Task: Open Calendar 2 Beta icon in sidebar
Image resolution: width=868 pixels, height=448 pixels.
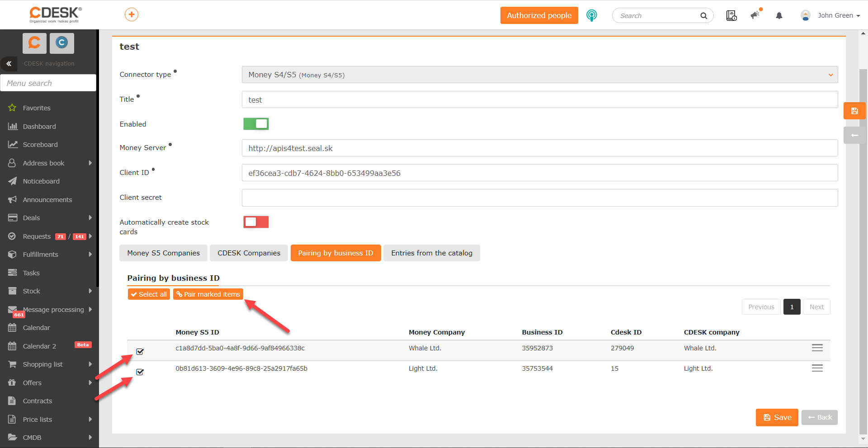Action: 12,346
